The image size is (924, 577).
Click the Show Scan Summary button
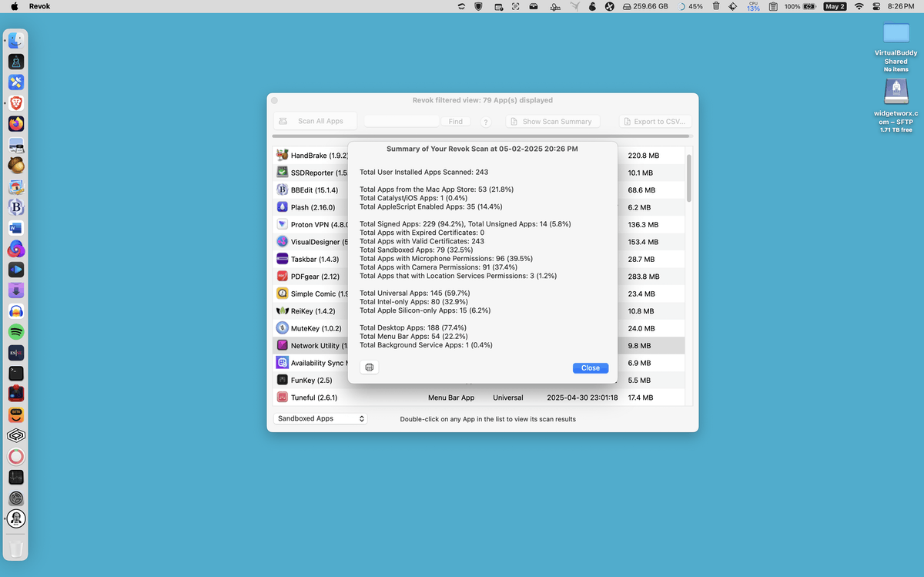click(x=553, y=121)
